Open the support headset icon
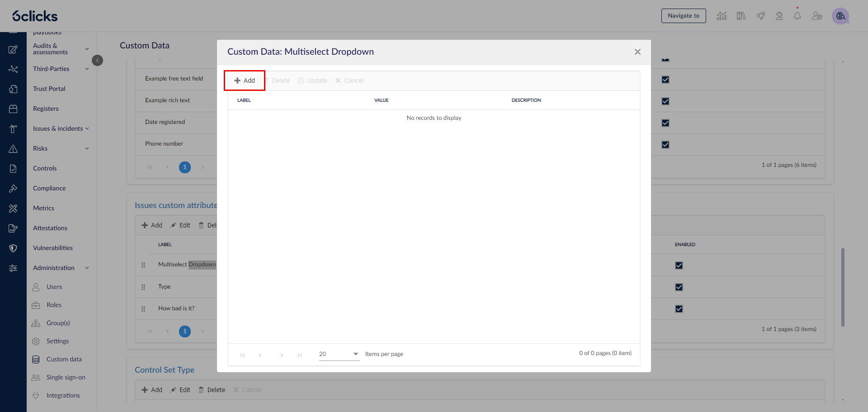 click(779, 16)
